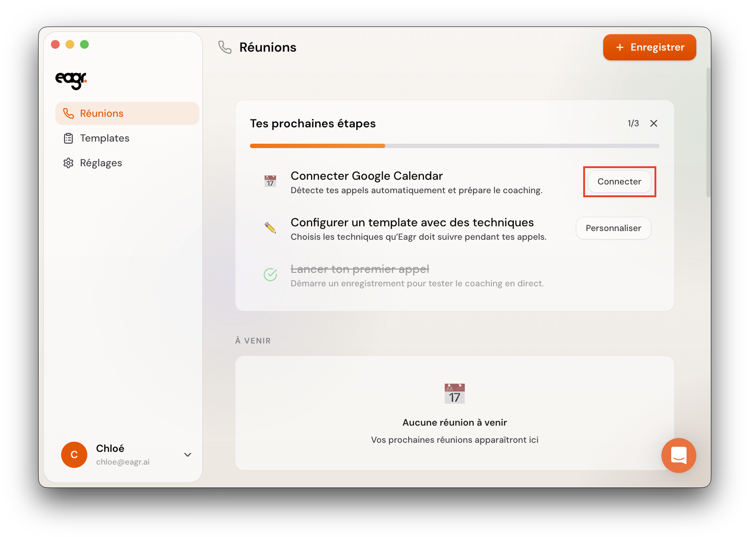Click the struck-through 'Lancer ton premier appel' step

click(x=360, y=269)
